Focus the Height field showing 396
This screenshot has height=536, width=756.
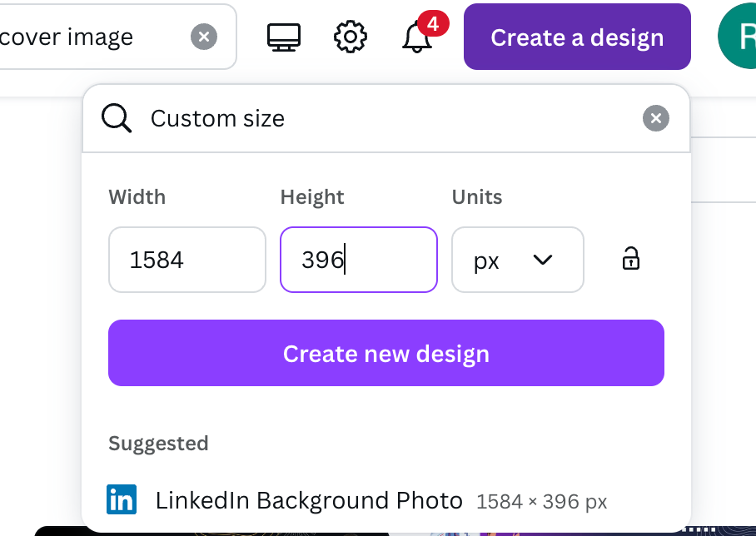point(359,260)
